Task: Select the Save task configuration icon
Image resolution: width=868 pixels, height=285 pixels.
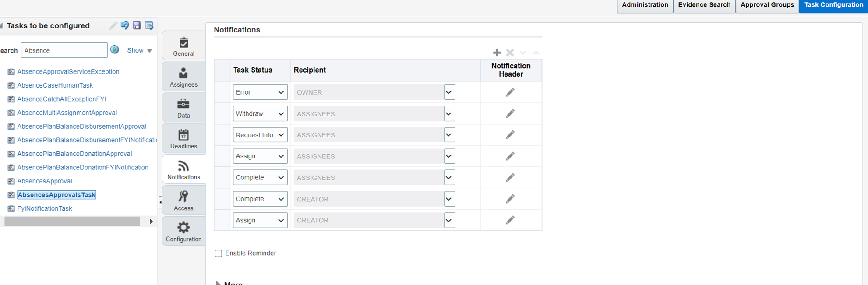Action: 137,25
